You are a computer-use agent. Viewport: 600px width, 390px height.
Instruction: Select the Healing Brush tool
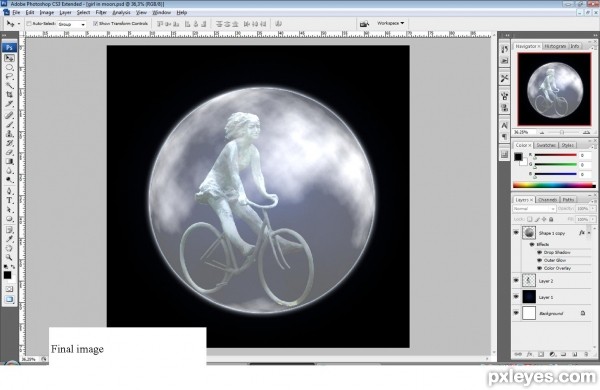(9, 115)
